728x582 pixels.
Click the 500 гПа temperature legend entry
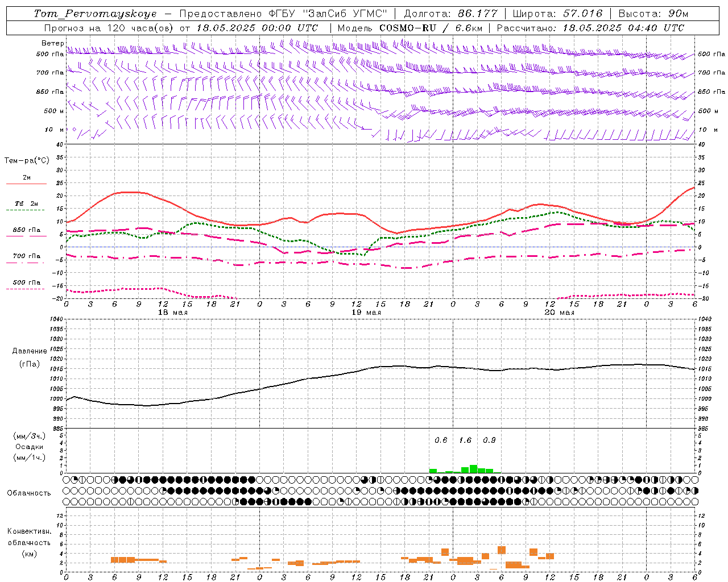click(27, 282)
